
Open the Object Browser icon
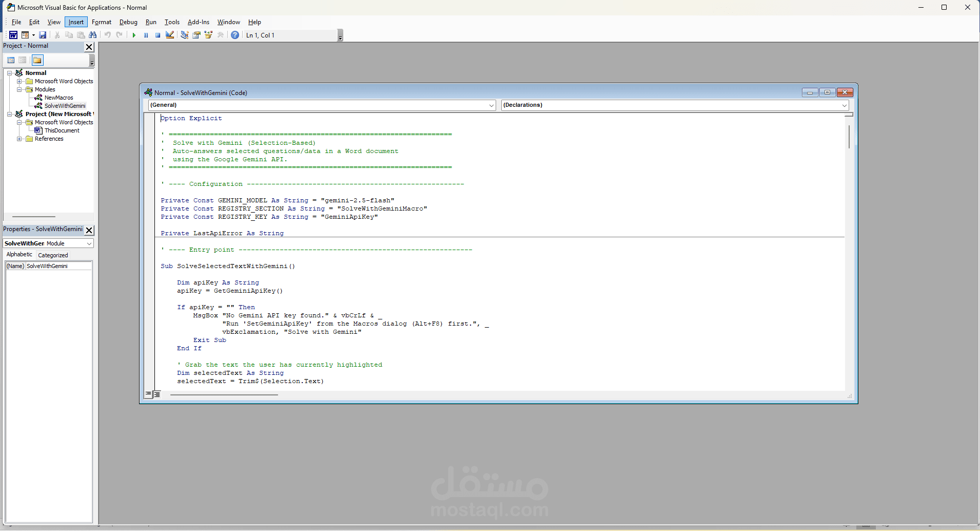click(x=208, y=35)
